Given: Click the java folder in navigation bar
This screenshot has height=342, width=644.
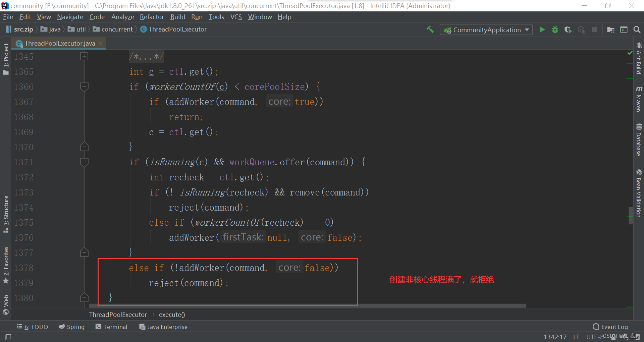Looking at the screenshot, I should 51,30.
